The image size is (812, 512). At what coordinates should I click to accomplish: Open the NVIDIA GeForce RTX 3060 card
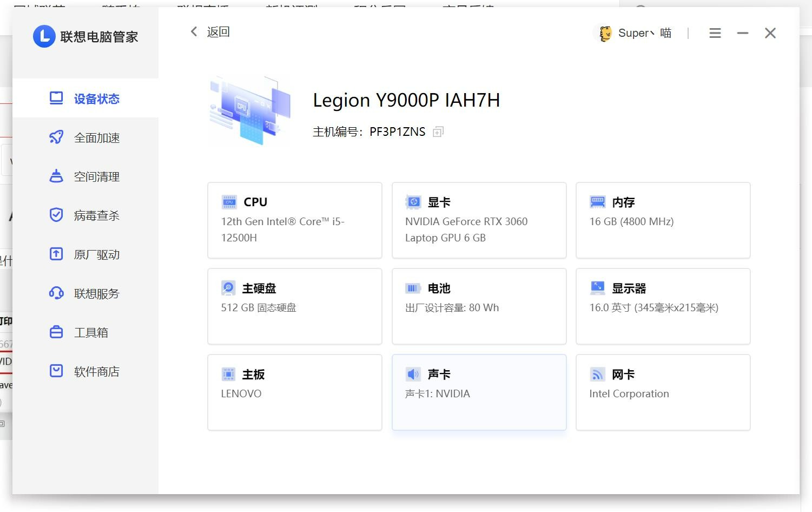tap(479, 220)
